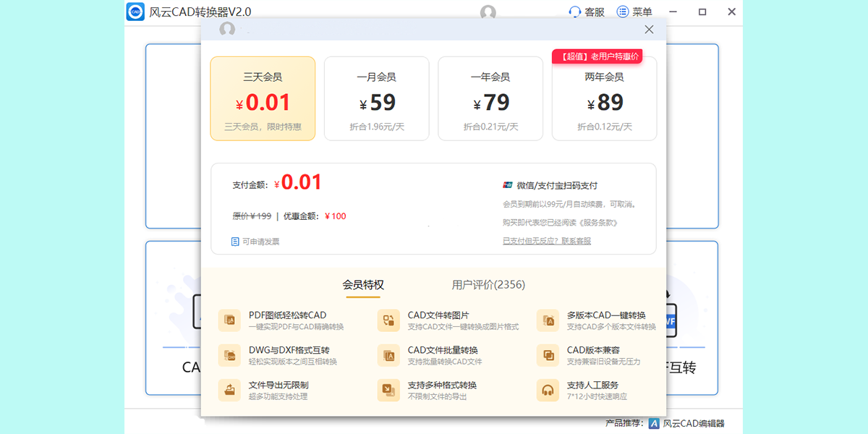The width and height of the screenshot is (868, 434).
Task: Click the 折合0.12元/天 text
Action: coord(605,127)
